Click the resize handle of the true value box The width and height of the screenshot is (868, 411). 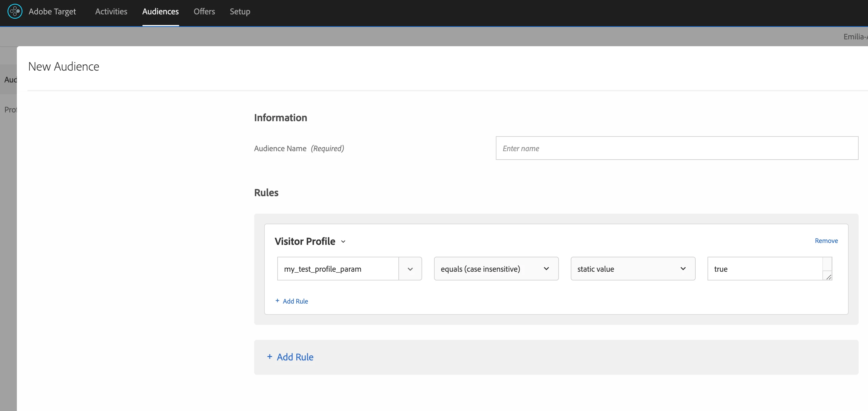[829, 277]
